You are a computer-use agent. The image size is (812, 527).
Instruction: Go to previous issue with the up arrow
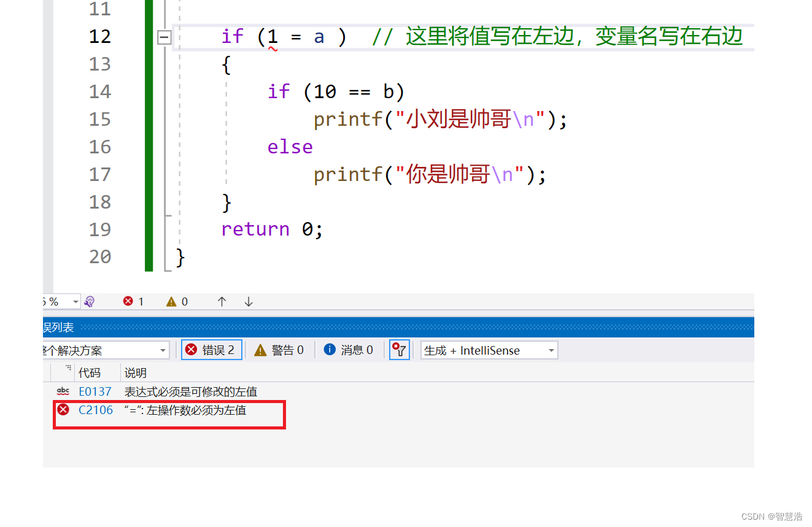[x=222, y=301]
